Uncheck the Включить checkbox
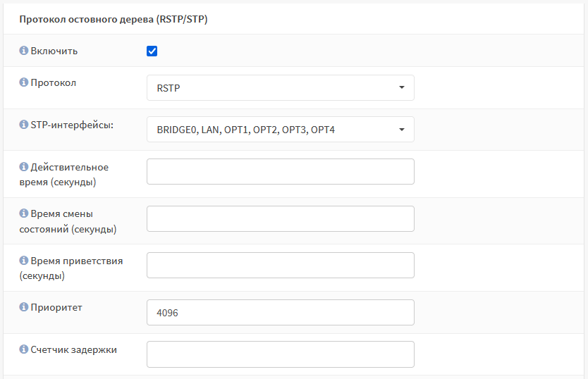This screenshot has height=379, width=588. 152,51
